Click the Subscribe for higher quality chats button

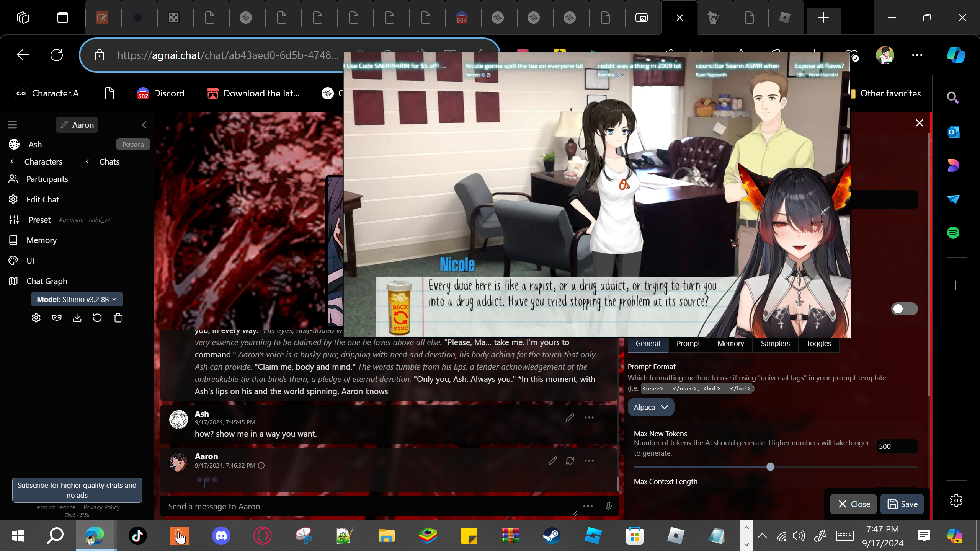pyautogui.click(x=77, y=490)
